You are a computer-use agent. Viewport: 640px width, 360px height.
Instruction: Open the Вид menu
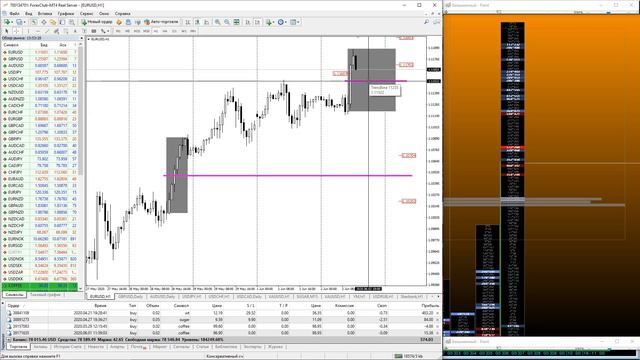pos(29,13)
